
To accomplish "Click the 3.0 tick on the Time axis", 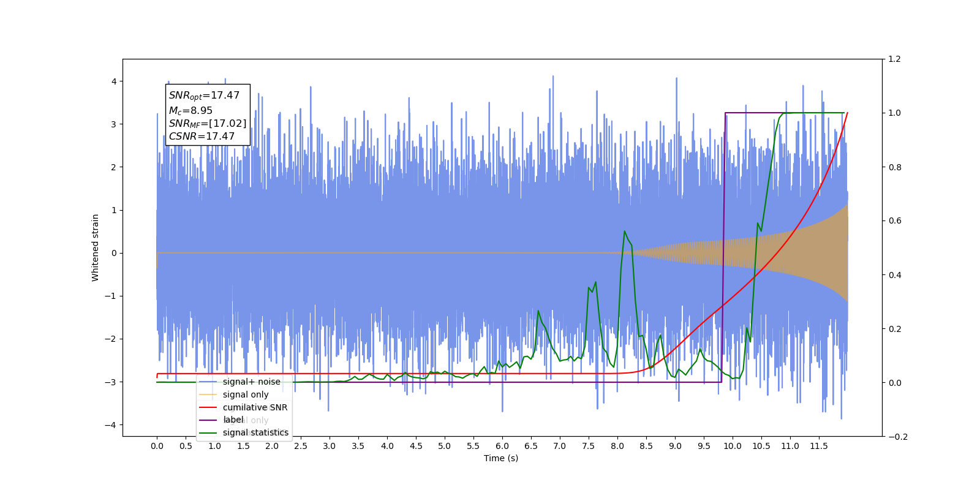I will [330, 446].
